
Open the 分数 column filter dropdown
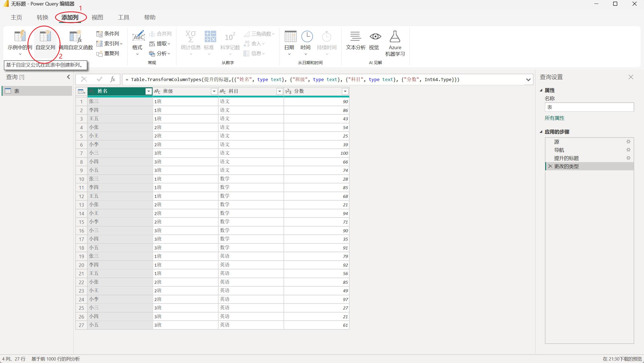click(x=345, y=91)
